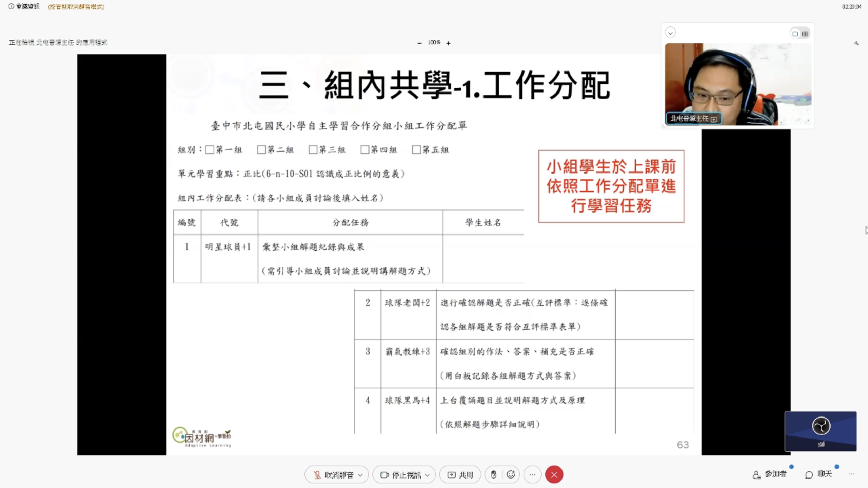The width and height of the screenshot is (868, 488).
Task: Open the emoji reactions icon
Action: coord(511,475)
